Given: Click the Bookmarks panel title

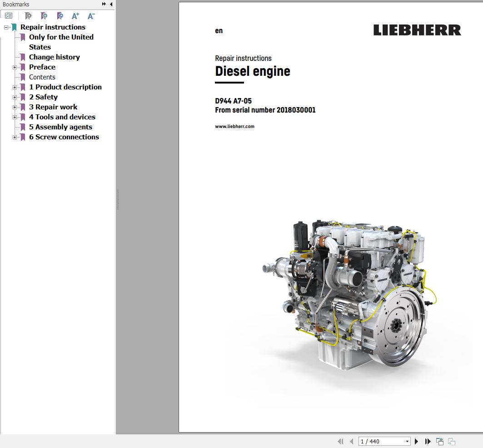Looking at the screenshot, I should 16,4.
